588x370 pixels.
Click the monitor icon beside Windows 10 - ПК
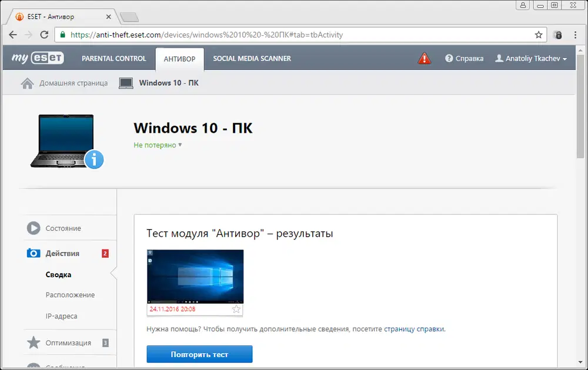coord(125,83)
